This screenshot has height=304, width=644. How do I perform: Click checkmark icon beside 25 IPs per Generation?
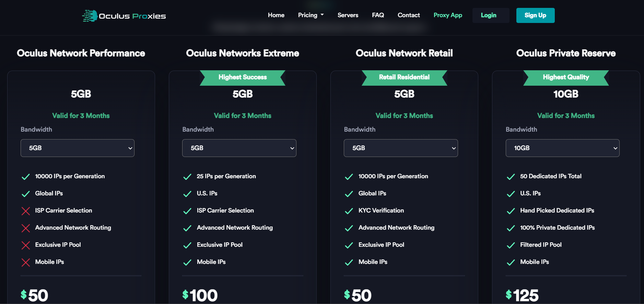click(x=187, y=177)
